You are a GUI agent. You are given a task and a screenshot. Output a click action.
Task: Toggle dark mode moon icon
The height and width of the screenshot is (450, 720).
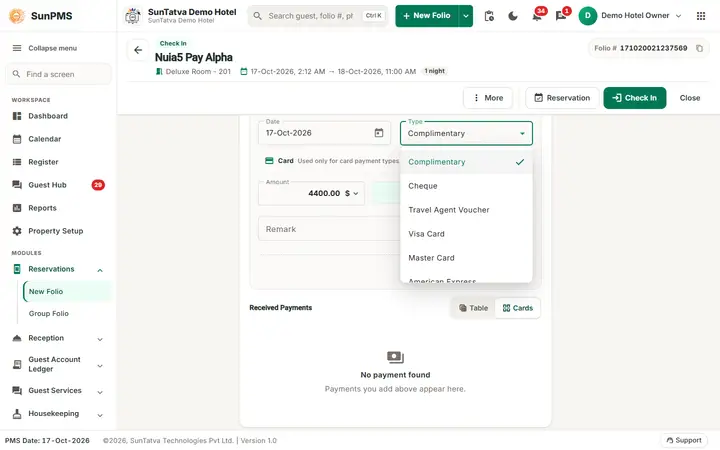pos(513,16)
